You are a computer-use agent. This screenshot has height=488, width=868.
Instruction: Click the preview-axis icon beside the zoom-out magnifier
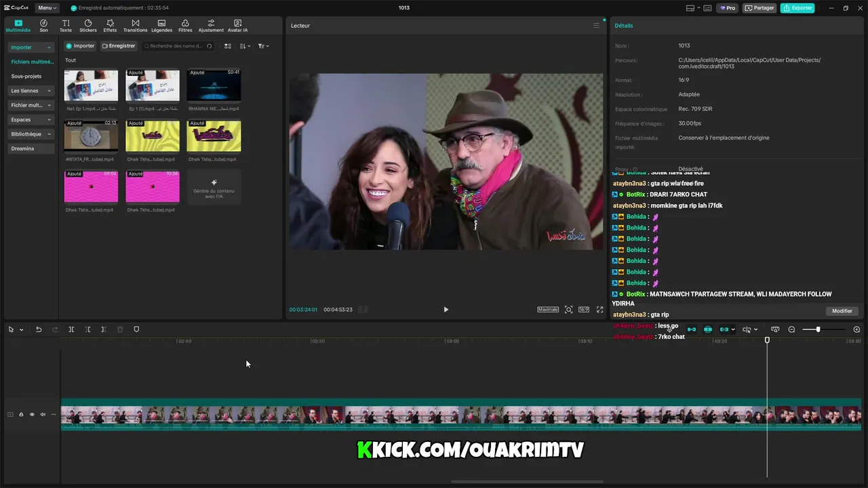click(x=775, y=329)
